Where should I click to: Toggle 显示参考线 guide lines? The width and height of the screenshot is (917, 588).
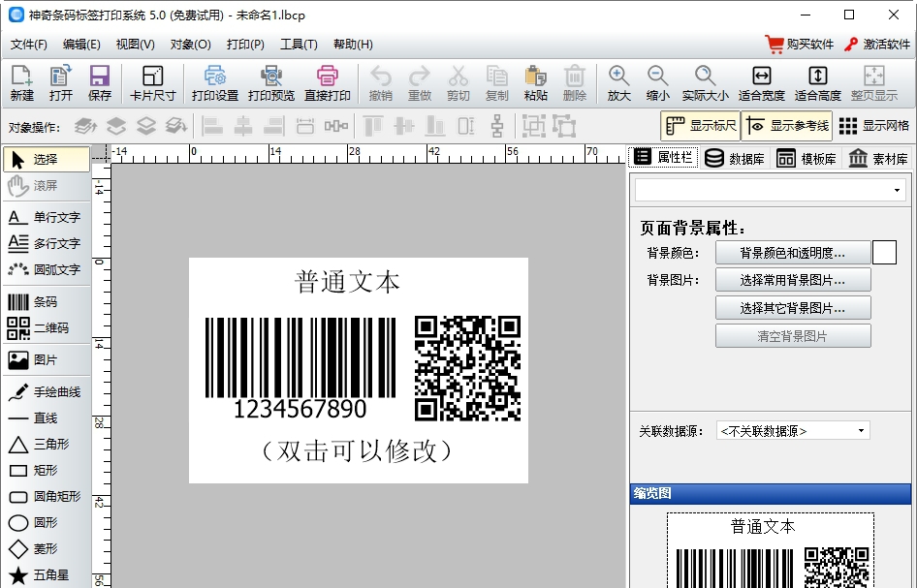tap(789, 125)
